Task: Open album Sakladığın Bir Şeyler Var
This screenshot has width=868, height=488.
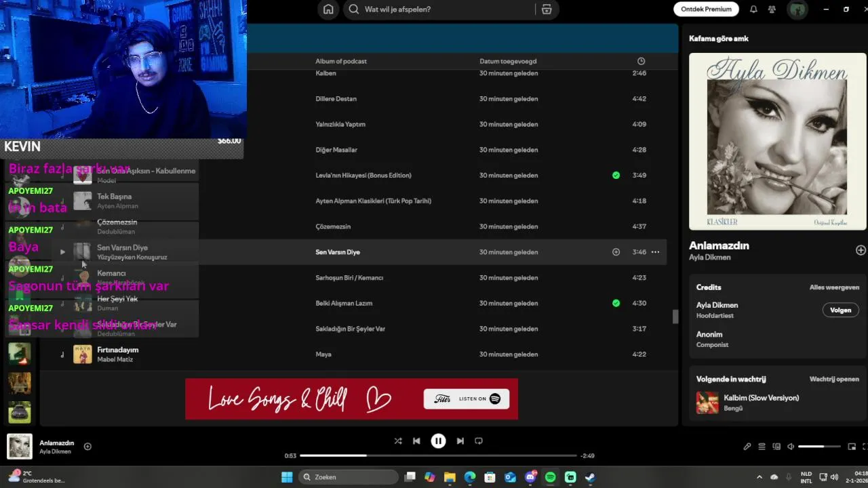Action: 350,329
